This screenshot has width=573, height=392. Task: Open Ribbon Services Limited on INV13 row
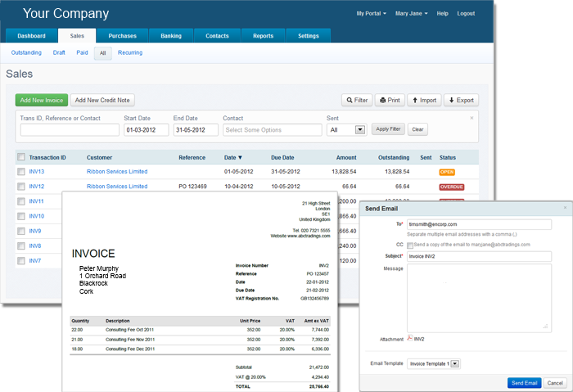coord(117,171)
